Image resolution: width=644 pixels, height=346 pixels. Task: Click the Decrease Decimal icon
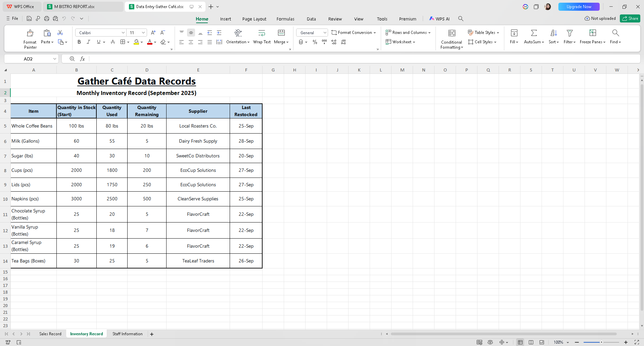pyautogui.click(x=343, y=42)
